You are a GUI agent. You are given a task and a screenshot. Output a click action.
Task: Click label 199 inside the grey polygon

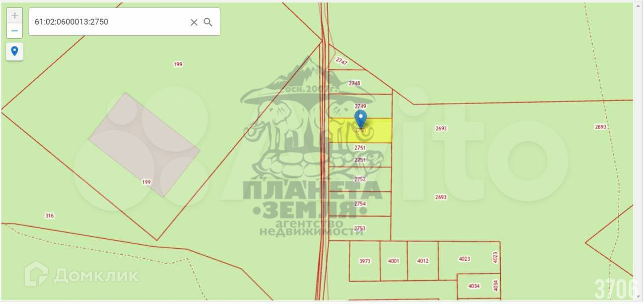[x=146, y=182]
